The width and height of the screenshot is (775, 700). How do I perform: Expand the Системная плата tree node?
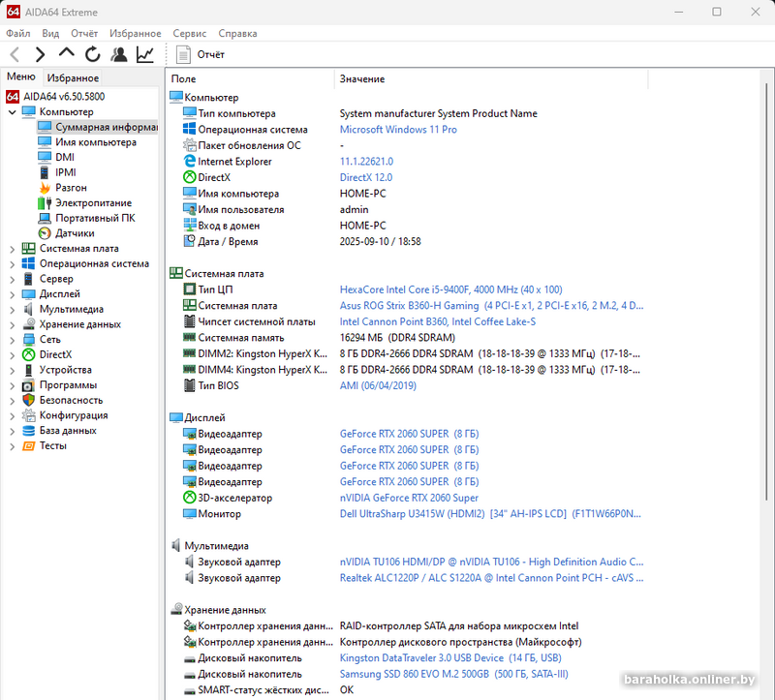point(13,249)
